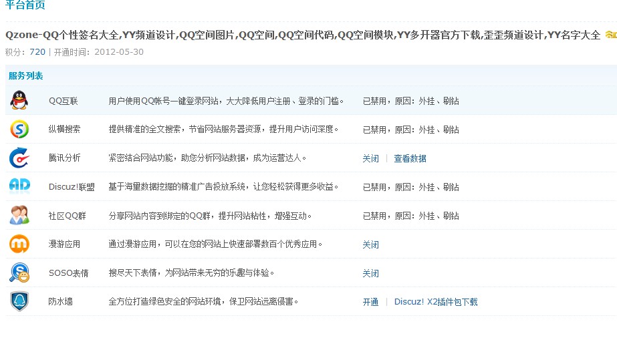The width and height of the screenshot is (617, 364).
Task: Click the QQ penguin icon for QQ互联
Action: click(x=19, y=100)
